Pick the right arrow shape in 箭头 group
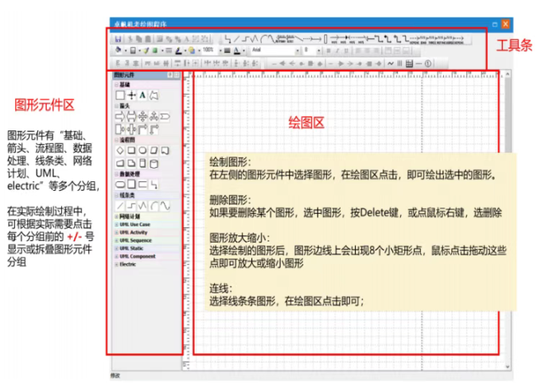The image size is (545, 392). (x=120, y=116)
